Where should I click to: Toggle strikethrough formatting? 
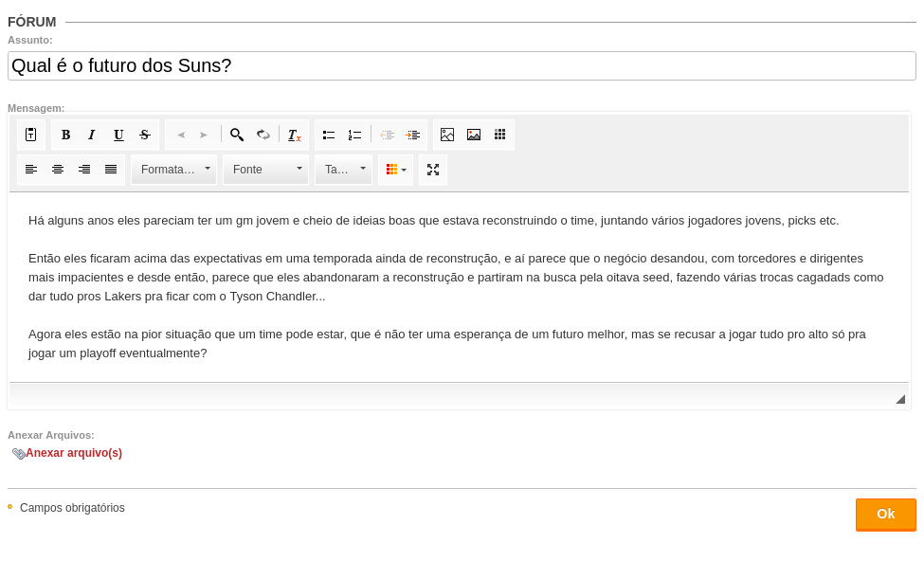click(145, 135)
